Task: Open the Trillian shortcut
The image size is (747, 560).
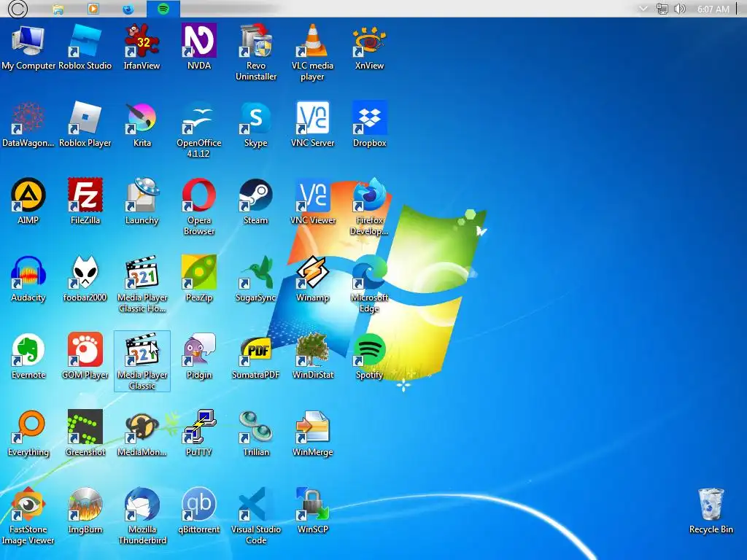Action: pyautogui.click(x=256, y=433)
